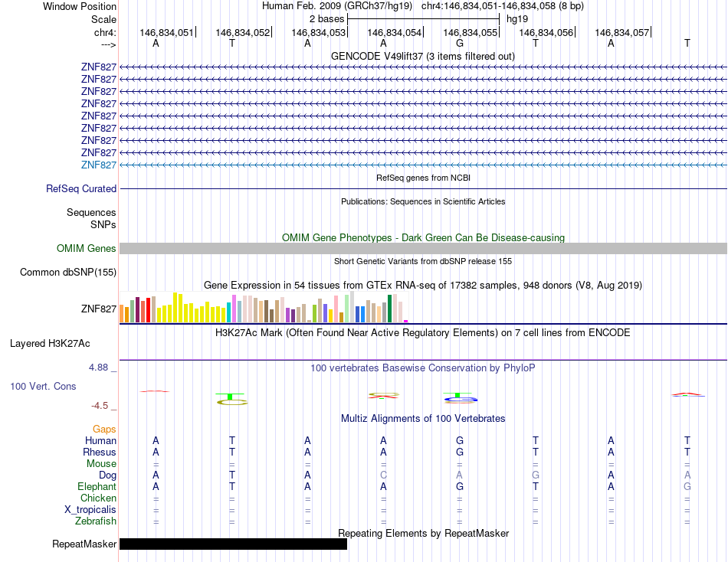The width and height of the screenshot is (728, 562).
Task: Open the OMIM Gene Phenotypes track title
Action: coord(423,237)
